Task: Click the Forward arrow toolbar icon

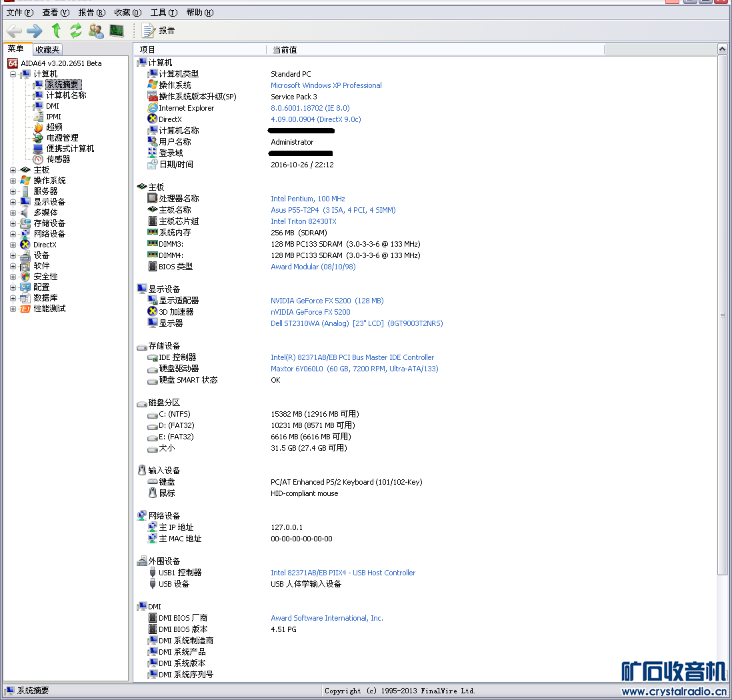Action: coord(34,31)
